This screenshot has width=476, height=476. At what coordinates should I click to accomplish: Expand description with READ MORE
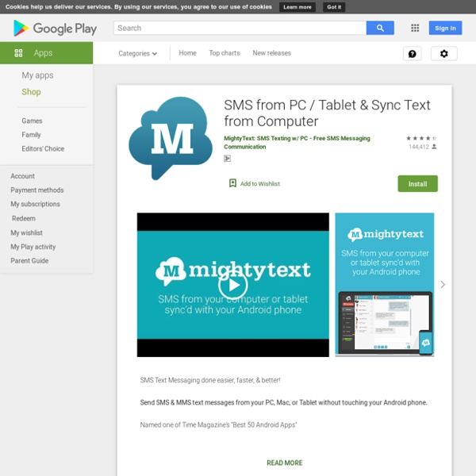pos(285,463)
